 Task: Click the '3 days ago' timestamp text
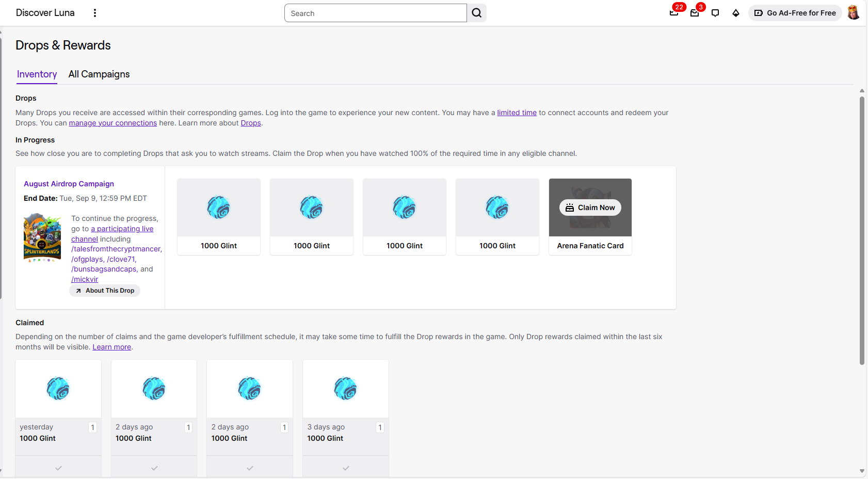tap(326, 427)
